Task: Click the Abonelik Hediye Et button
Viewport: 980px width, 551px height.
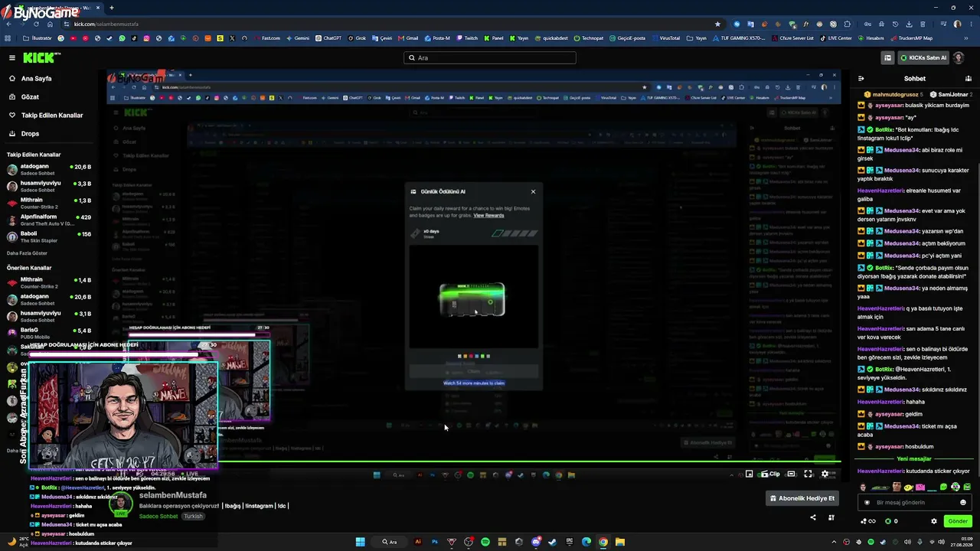Action: coord(803,498)
